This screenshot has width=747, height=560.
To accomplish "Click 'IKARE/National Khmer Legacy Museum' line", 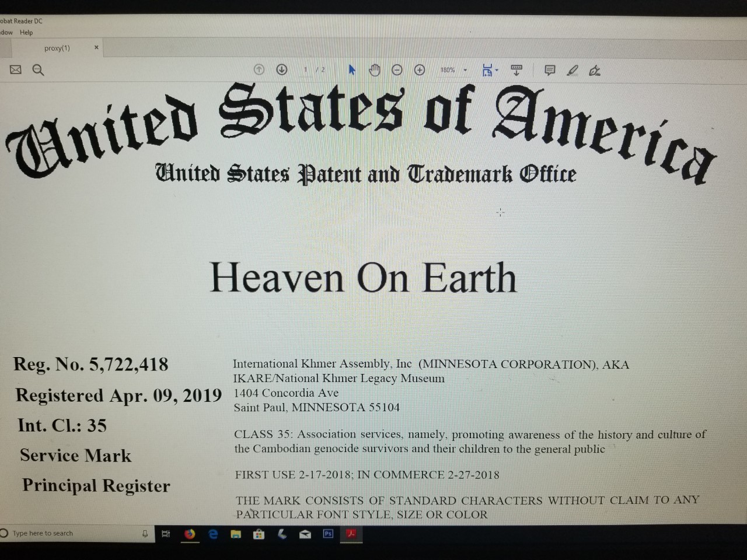I will click(338, 379).
